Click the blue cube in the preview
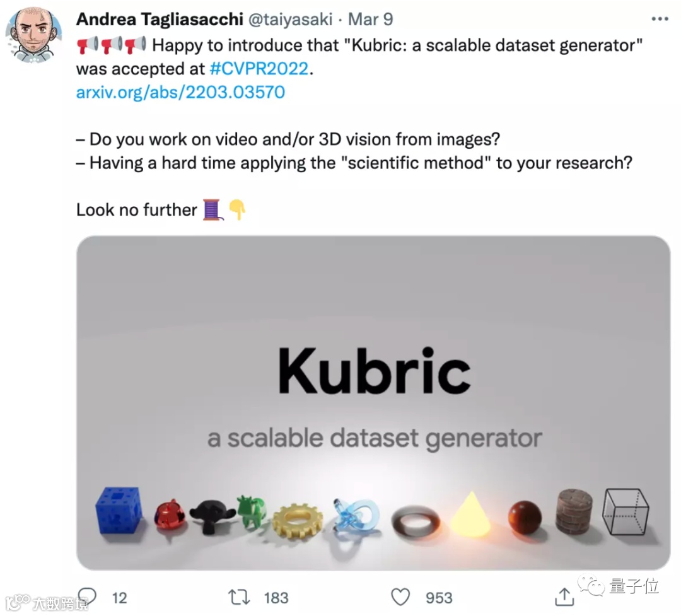The width and height of the screenshot is (681, 616). (x=119, y=510)
